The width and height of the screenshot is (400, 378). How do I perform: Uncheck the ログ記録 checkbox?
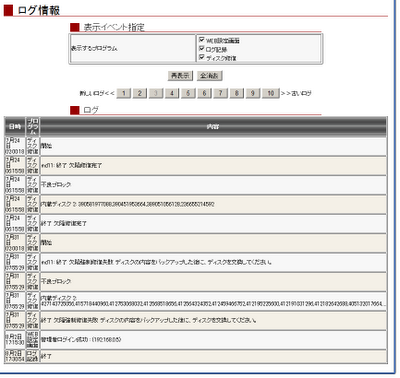point(201,49)
